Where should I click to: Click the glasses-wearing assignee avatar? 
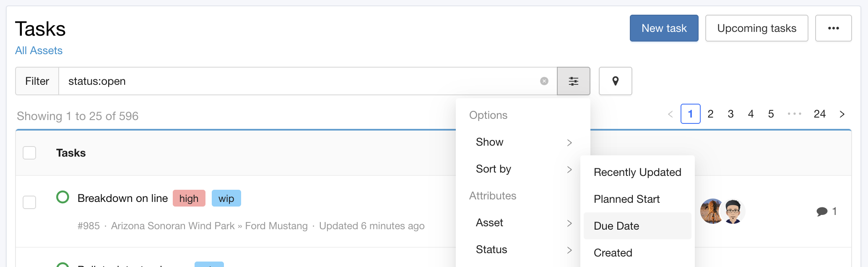point(733,211)
